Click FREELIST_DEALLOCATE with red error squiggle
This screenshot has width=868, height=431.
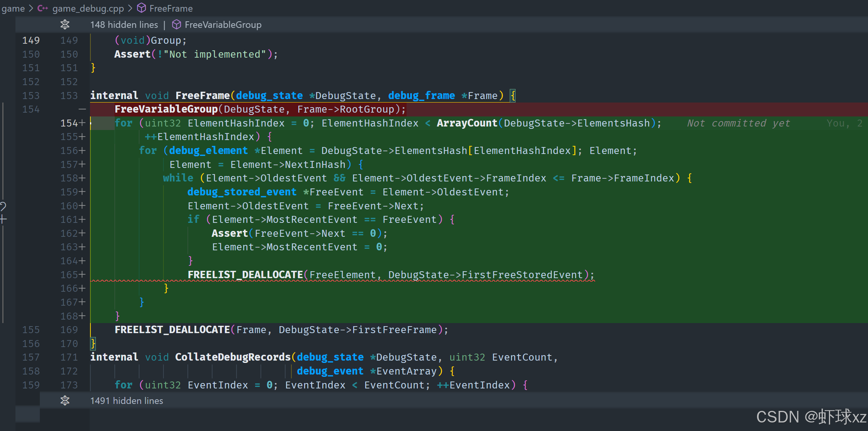tap(245, 275)
